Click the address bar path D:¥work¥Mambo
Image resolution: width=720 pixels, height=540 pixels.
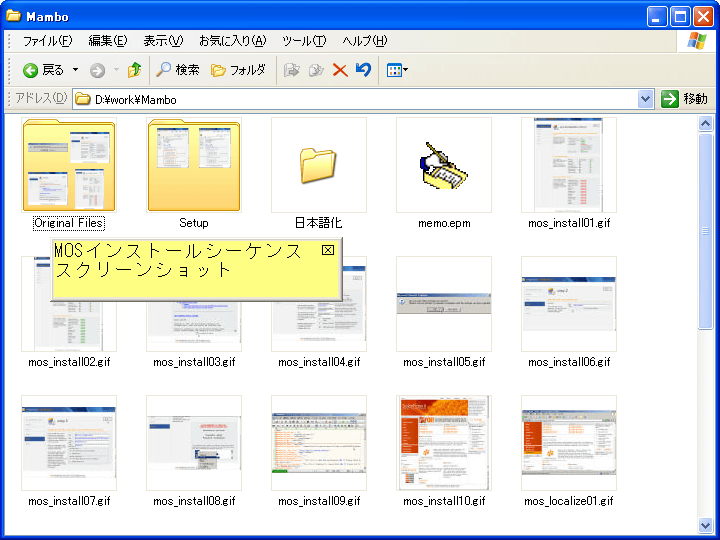click(x=136, y=100)
